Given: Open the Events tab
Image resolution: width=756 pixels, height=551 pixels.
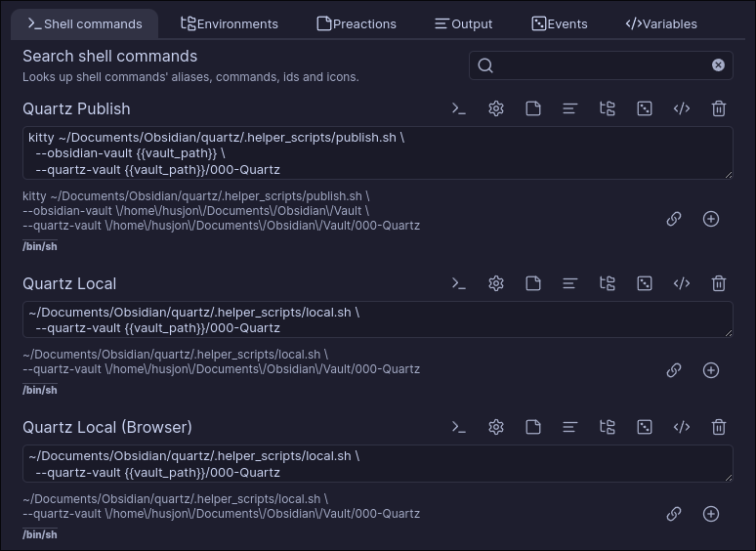Looking at the screenshot, I should pos(559,23).
